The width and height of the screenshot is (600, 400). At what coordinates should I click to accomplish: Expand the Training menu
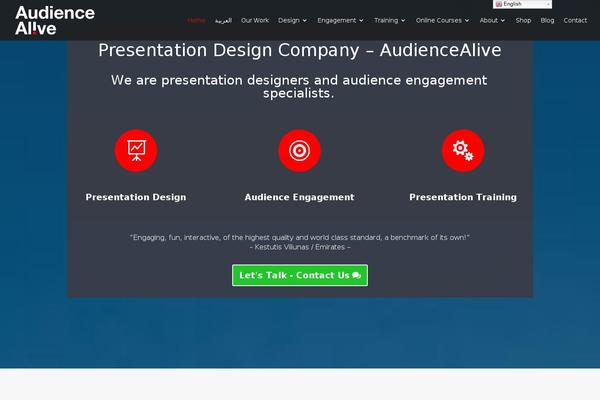[390, 20]
